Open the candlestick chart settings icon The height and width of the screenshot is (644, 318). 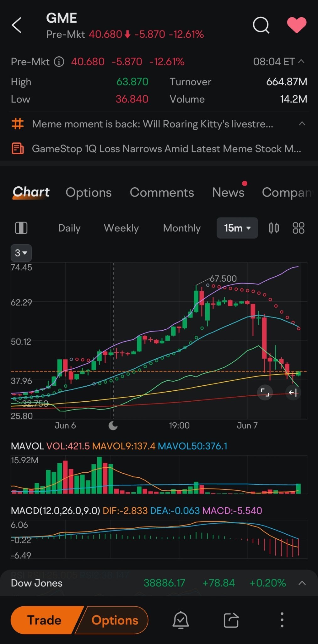click(274, 228)
